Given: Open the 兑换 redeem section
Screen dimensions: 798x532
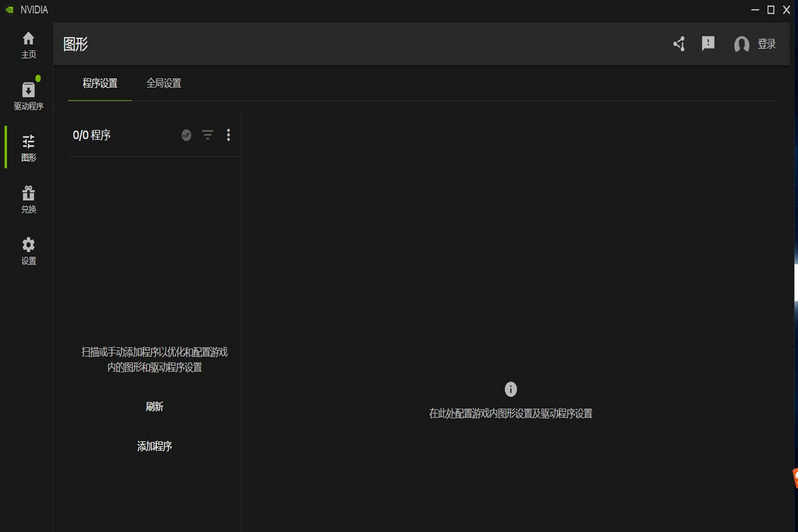Looking at the screenshot, I should (x=28, y=198).
